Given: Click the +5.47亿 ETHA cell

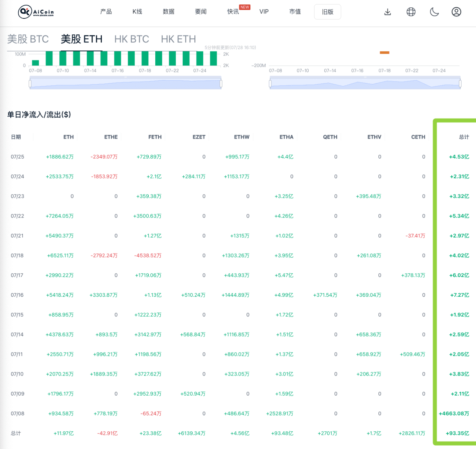Looking at the screenshot, I should coord(284,275).
